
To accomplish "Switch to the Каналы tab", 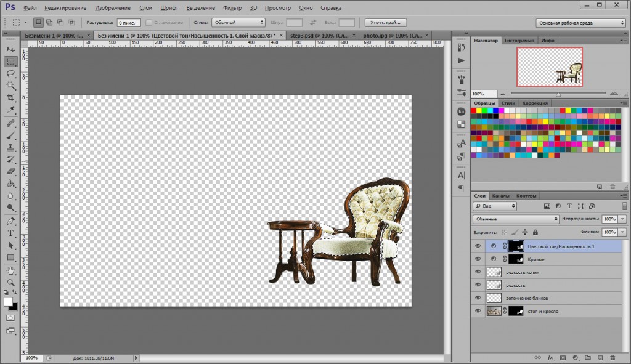I will (x=500, y=196).
